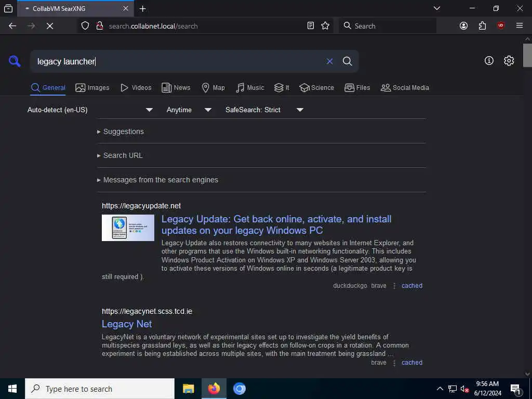
Task: Click the taskbar Type here to search box
Action: coord(100,389)
